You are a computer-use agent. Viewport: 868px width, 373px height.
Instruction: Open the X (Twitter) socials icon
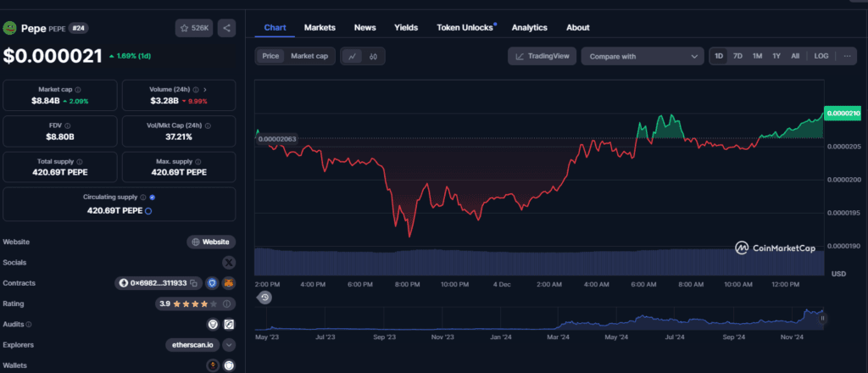tap(229, 262)
